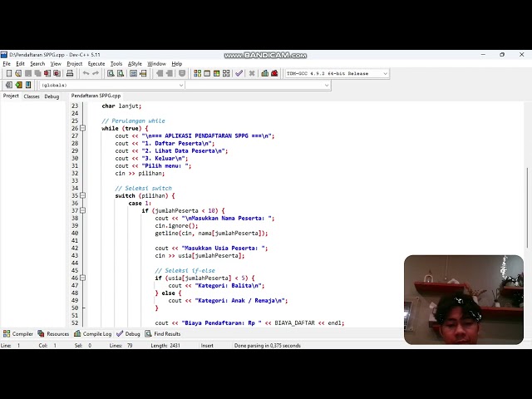Switch to the Classes sidebar tab
The image size is (532, 399).
32,96
